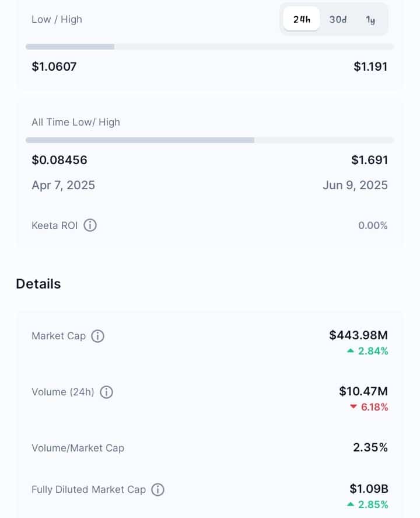The height and width of the screenshot is (518, 420).
Task: Show Market Cap info tooltip icon
Action: 97,336
